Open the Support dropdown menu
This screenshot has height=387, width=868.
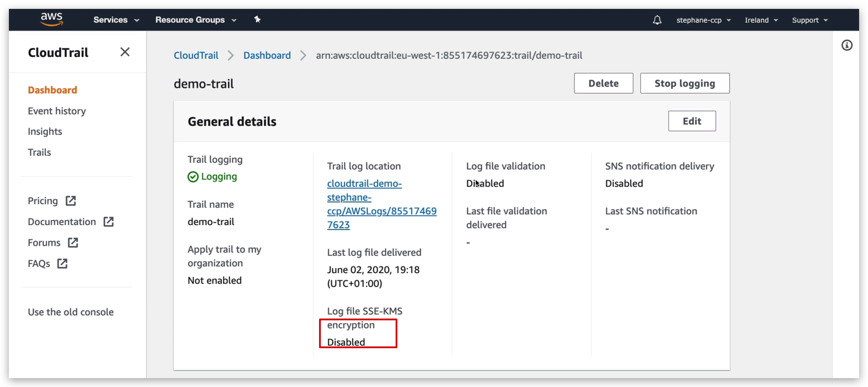(x=809, y=20)
